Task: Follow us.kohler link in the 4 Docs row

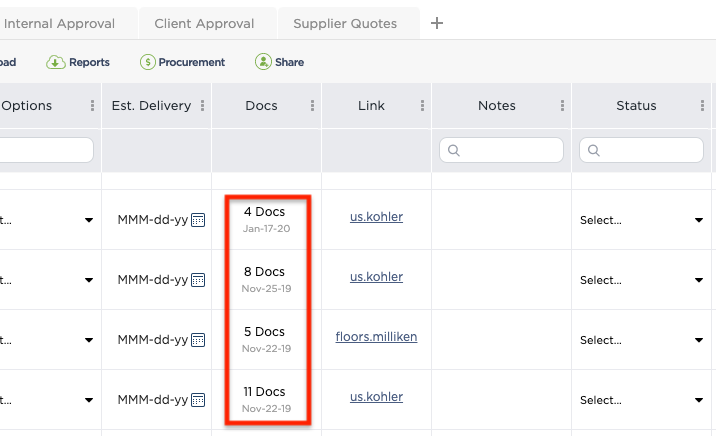Action: pos(376,216)
